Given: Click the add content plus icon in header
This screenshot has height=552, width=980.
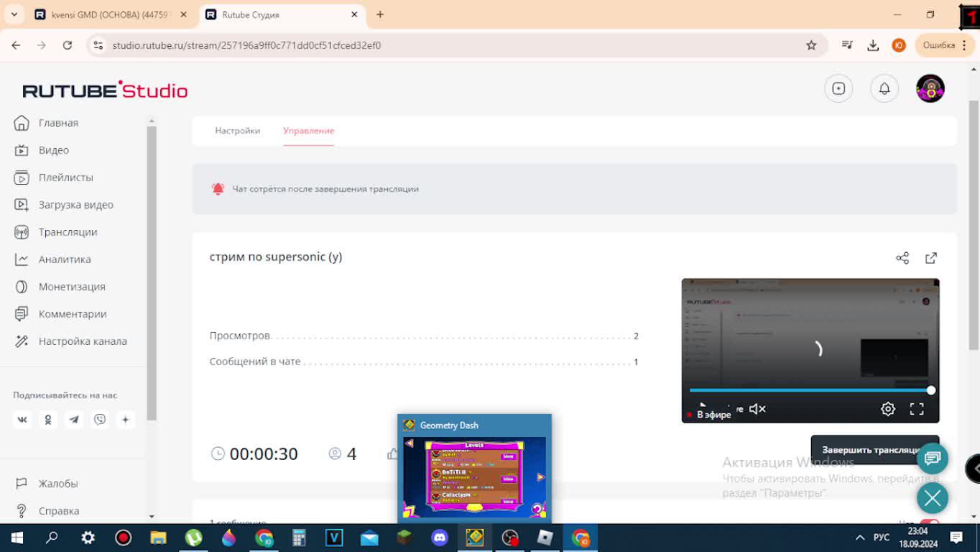Looking at the screenshot, I should pyautogui.click(x=838, y=88).
